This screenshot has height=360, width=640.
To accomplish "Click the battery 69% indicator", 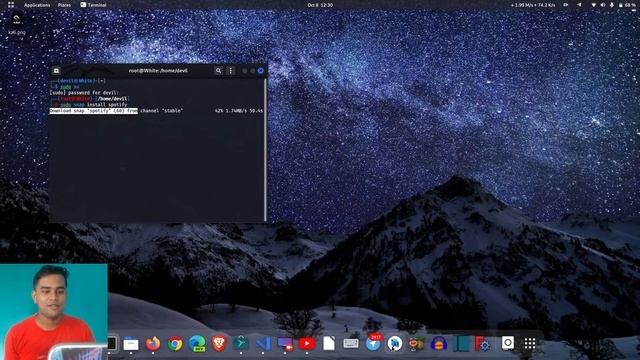I will click(x=627, y=5).
